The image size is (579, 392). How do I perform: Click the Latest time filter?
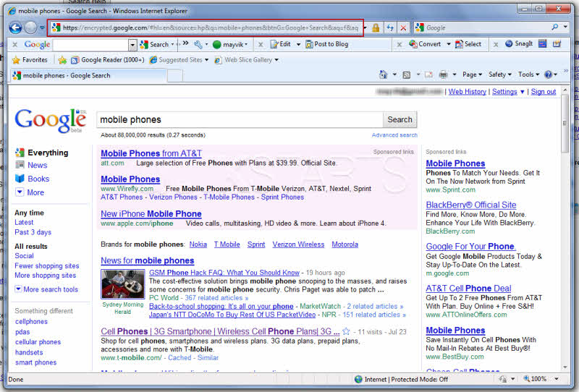[24, 222]
